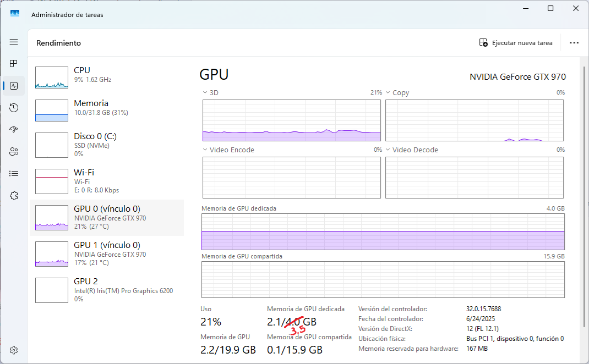Minimize the Administrador de tareas window
The width and height of the screenshot is (589, 364).
tap(526, 8)
